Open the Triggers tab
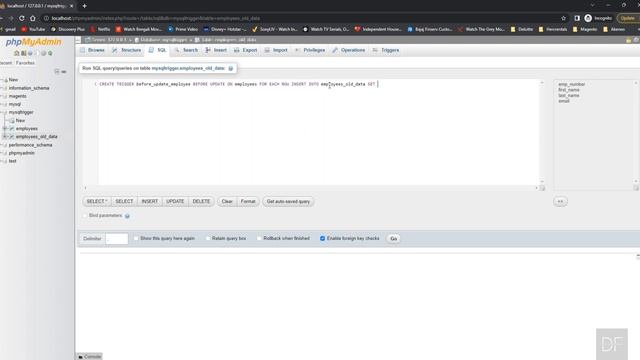This screenshot has width=640, height=360. 386,50
